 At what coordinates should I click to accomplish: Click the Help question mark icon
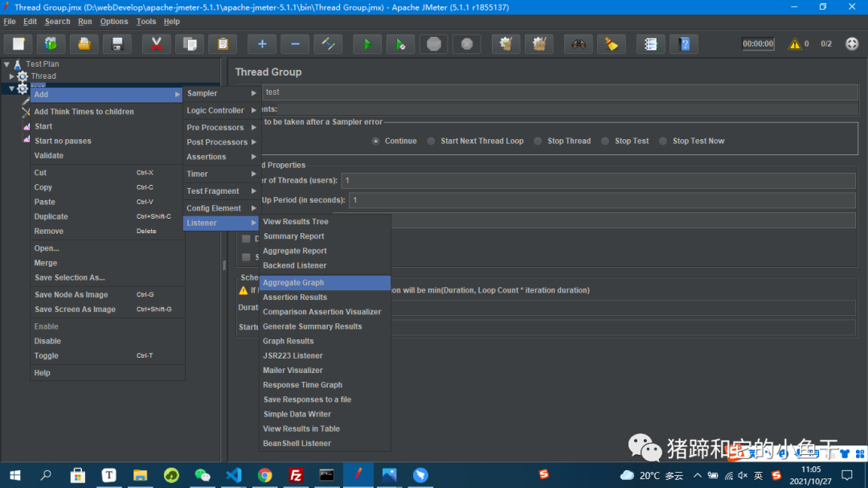[x=684, y=43]
